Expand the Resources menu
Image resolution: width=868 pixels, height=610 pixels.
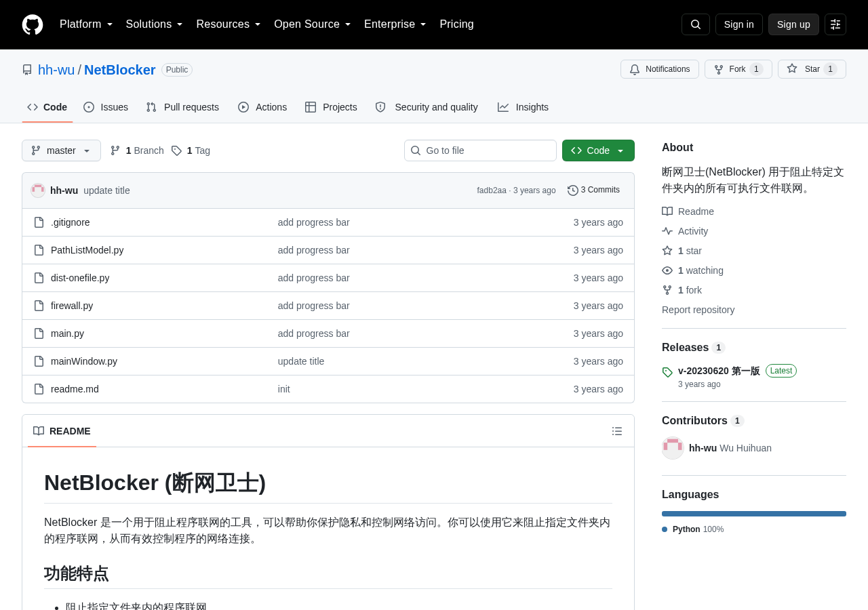pyautogui.click(x=229, y=24)
